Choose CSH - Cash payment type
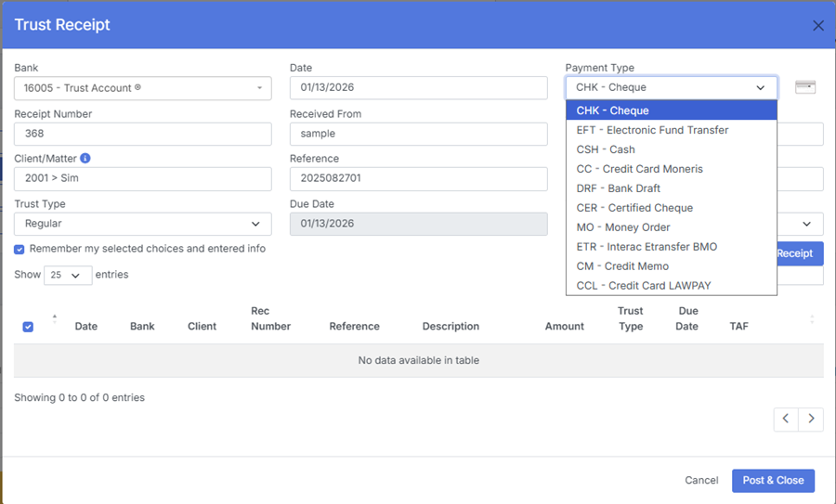 pos(606,149)
